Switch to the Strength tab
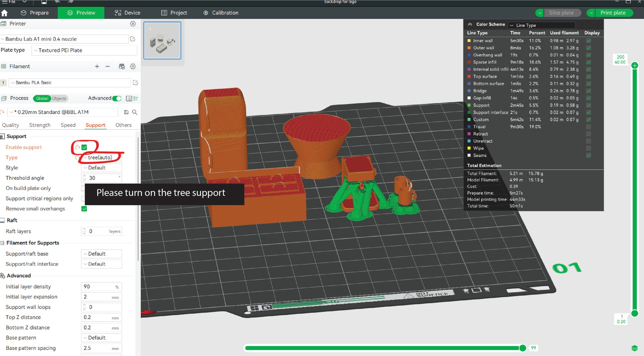Screen dimensions: 644x356 pos(40,125)
